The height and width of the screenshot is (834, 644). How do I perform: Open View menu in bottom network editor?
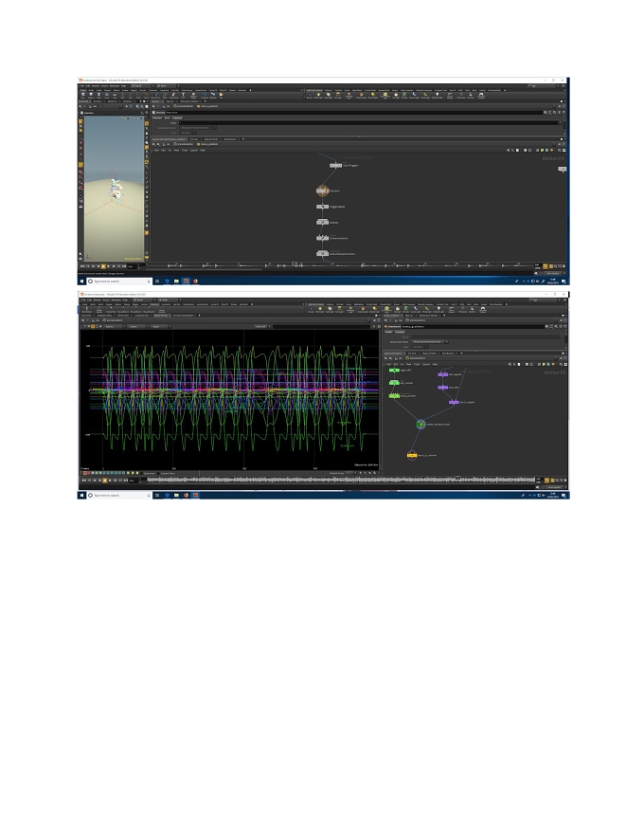pos(409,364)
